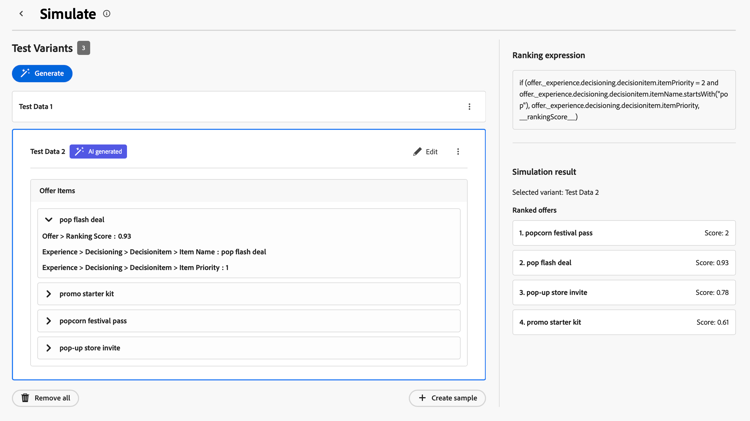The width and height of the screenshot is (750, 421).
Task: Click the Score: 2 value
Action: (x=717, y=233)
